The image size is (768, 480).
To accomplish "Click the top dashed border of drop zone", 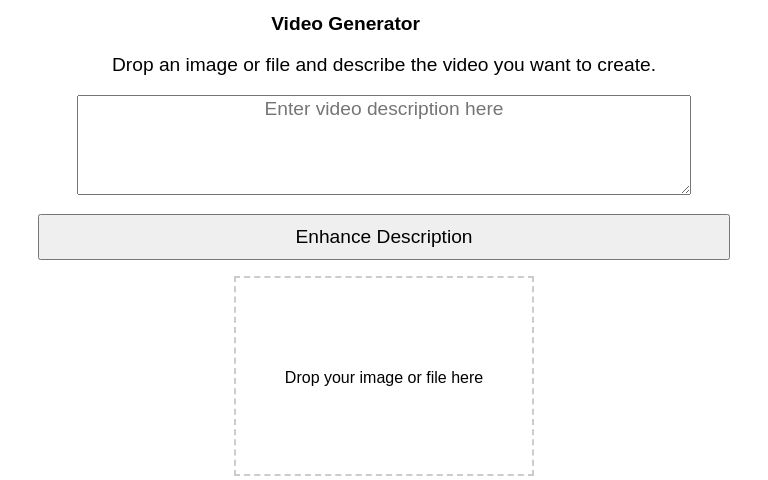I will (384, 277).
